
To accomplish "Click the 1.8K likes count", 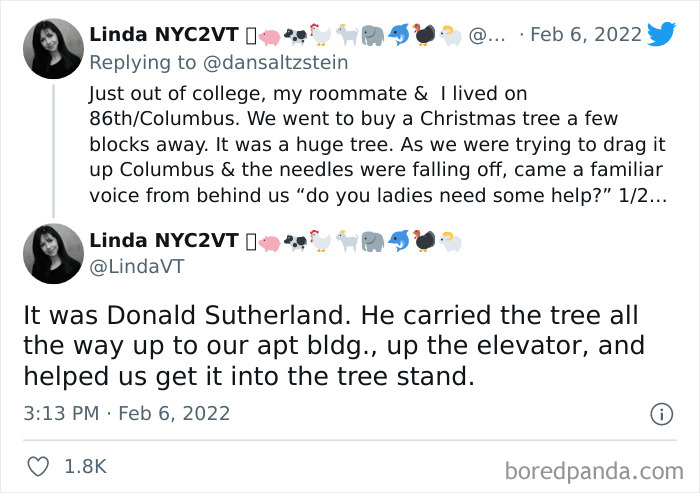I will (x=84, y=466).
